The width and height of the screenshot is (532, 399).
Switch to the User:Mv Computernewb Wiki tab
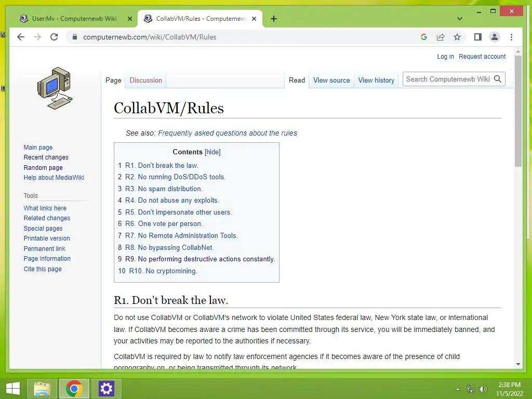pos(74,19)
